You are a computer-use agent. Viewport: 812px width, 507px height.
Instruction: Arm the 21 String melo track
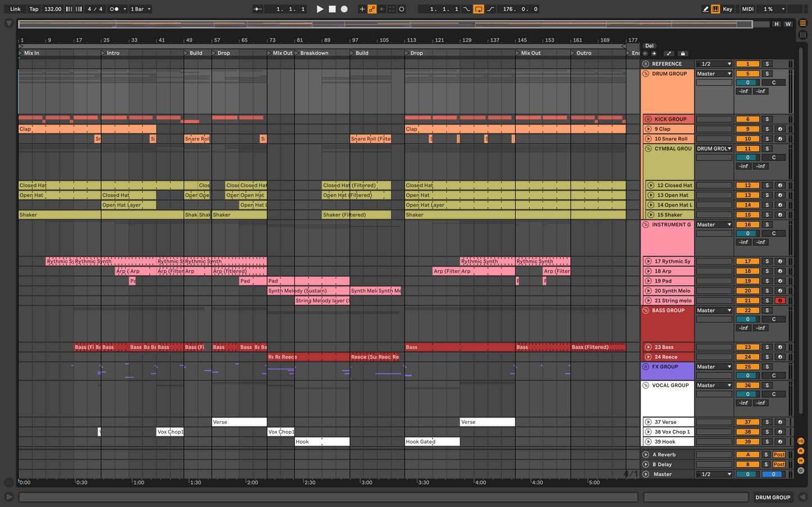[x=780, y=301]
